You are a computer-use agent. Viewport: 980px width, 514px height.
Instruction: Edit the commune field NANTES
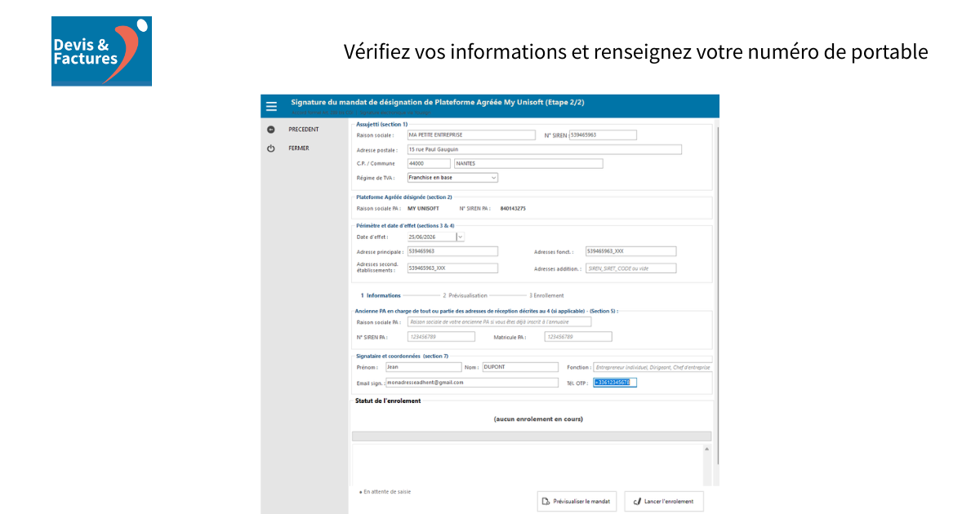coord(528,163)
